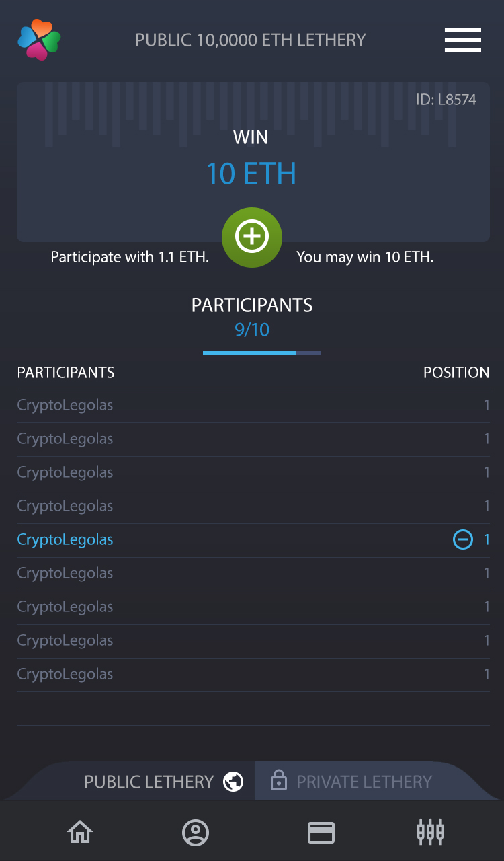The width and height of the screenshot is (504, 861).
Task: Click the lethery ID L8574 label
Action: [446, 100]
